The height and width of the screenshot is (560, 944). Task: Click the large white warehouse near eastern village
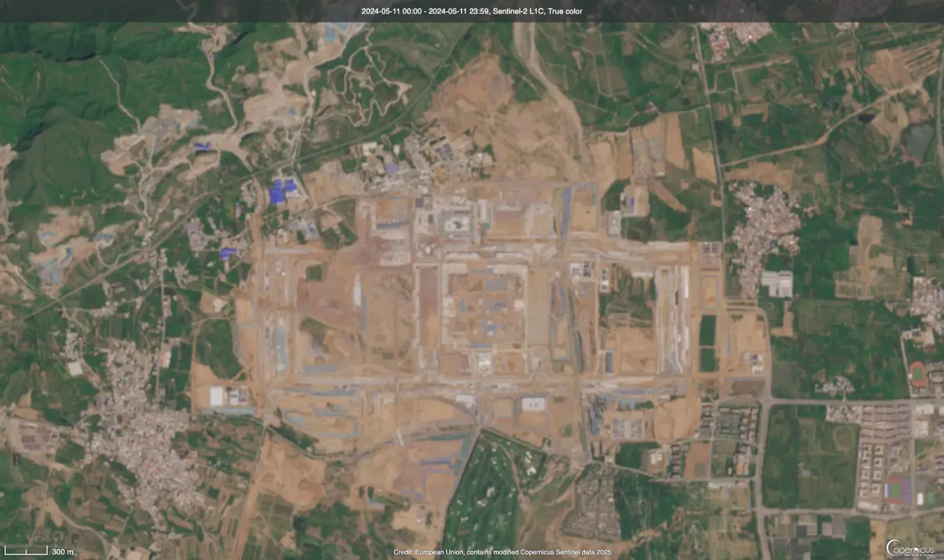pyautogui.click(x=777, y=284)
